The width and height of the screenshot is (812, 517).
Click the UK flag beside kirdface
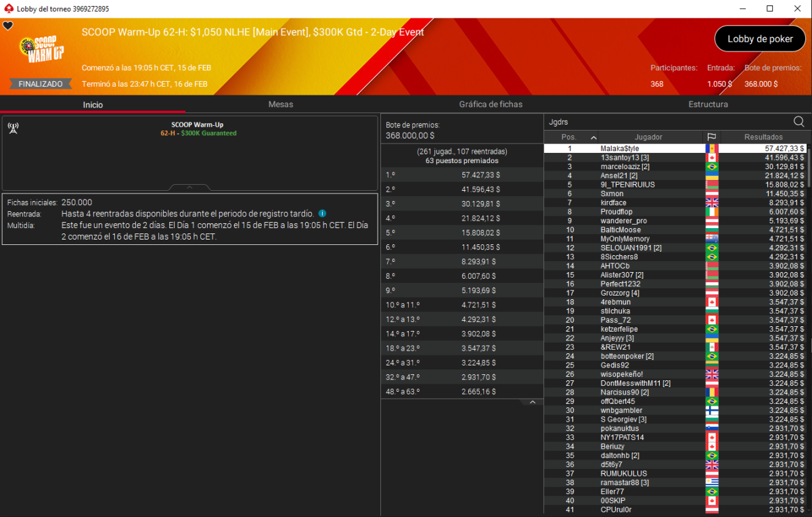(x=711, y=203)
